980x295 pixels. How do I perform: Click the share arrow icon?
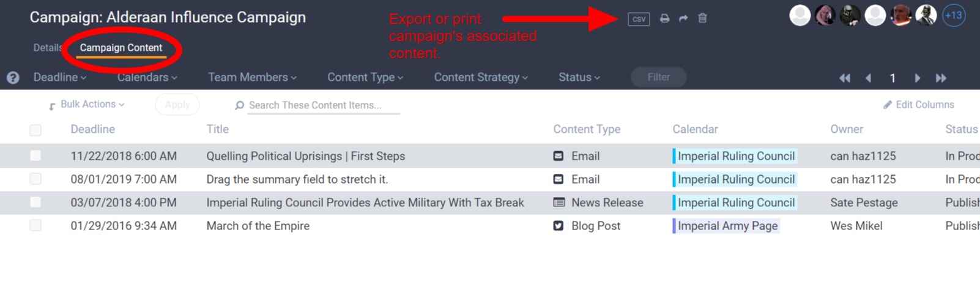click(x=683, y=18)
